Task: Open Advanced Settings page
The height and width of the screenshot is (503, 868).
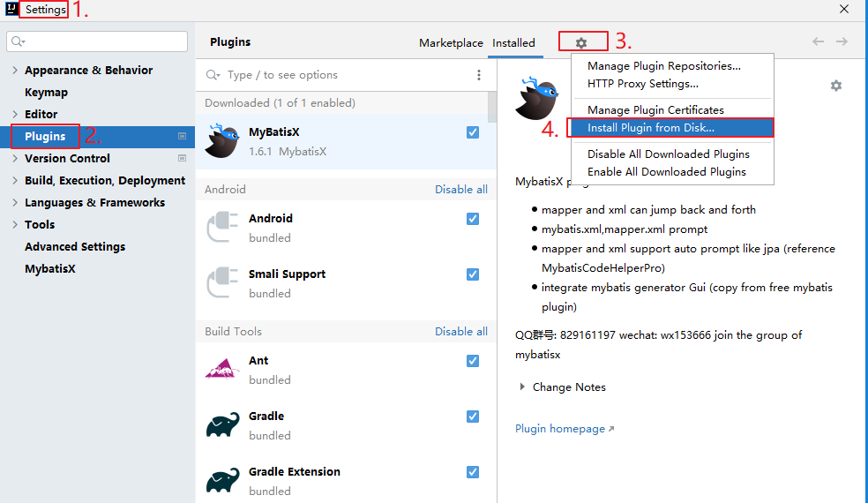Action: 75,246
